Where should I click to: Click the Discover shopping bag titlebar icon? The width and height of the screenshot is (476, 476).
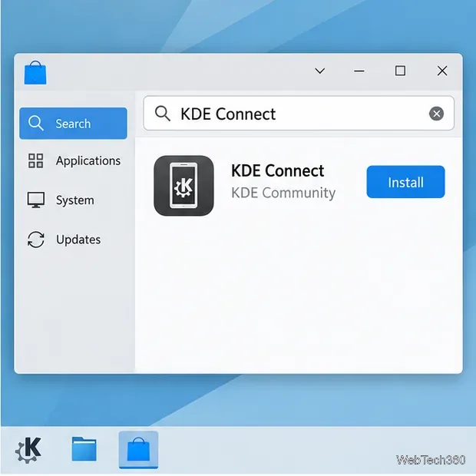[35, 72]
